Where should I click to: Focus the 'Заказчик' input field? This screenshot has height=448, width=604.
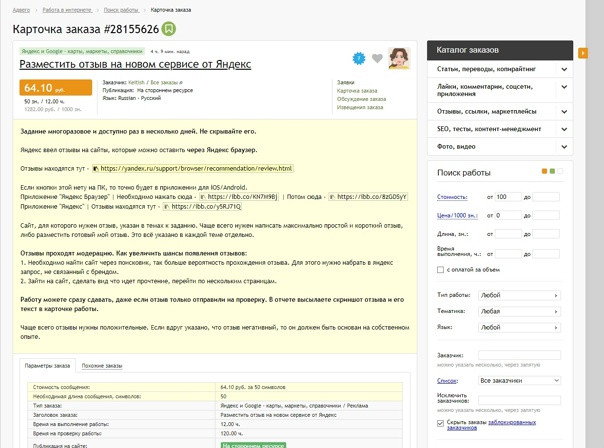point(519,355)
